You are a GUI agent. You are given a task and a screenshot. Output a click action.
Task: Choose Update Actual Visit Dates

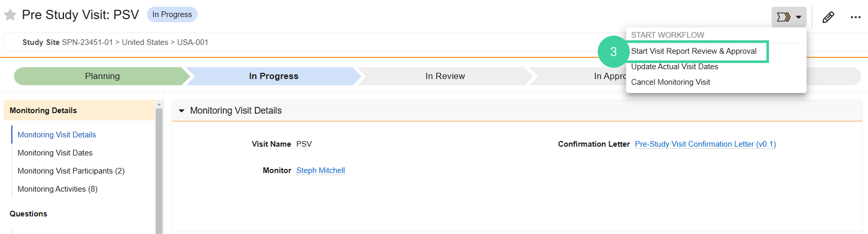(675, 67)
